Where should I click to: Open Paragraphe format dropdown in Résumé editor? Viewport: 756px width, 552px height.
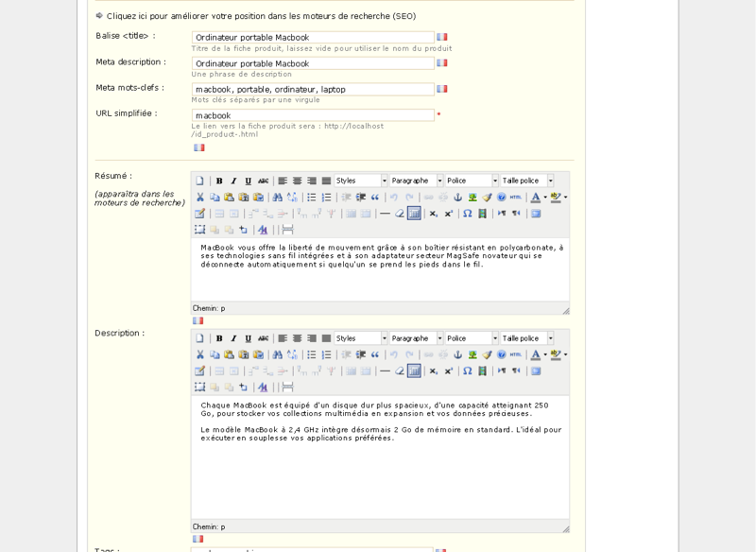tap(417, 181)
